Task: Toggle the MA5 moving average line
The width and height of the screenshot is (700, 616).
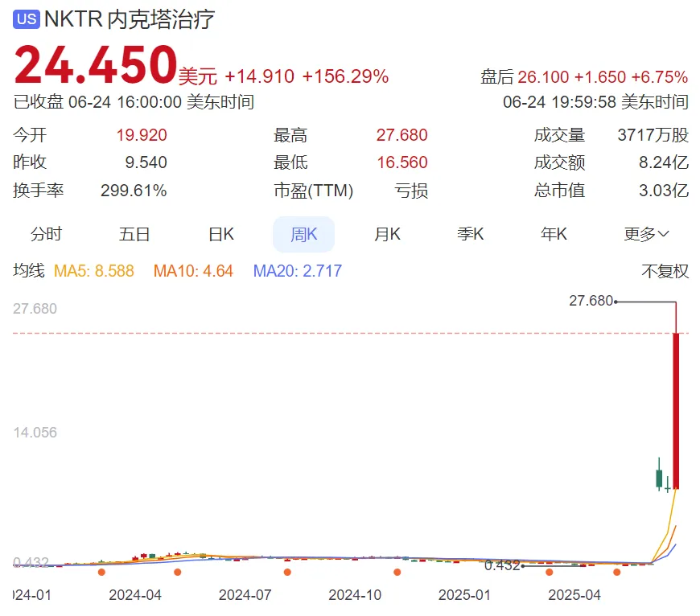Action: tap(94, 271)
